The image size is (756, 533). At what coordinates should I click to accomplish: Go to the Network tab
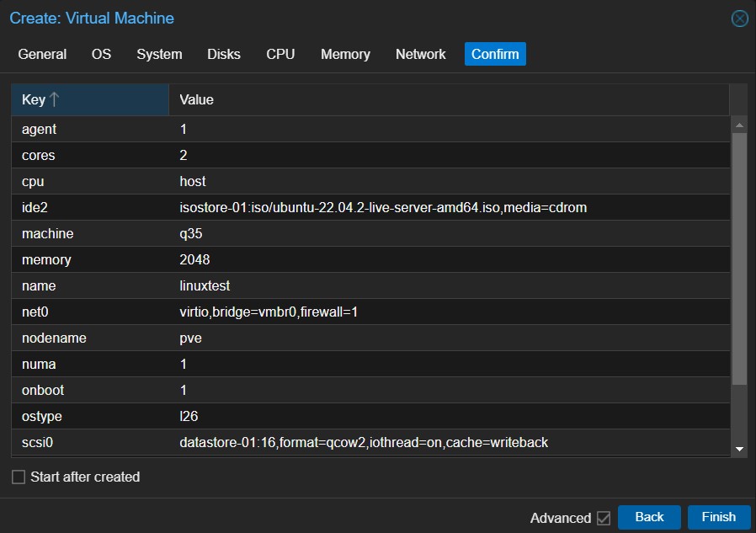420,54
